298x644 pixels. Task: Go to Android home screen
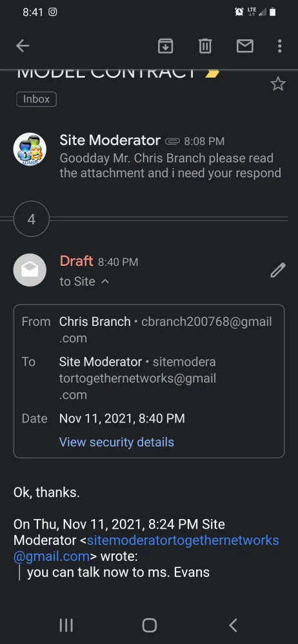[x=150, y=625]
